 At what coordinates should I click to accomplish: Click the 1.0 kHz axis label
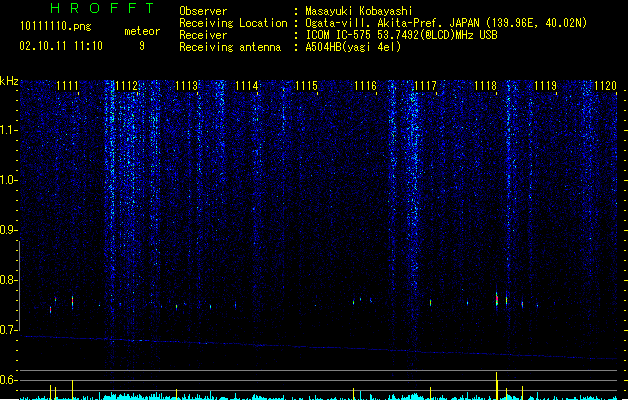coord(8,180)
